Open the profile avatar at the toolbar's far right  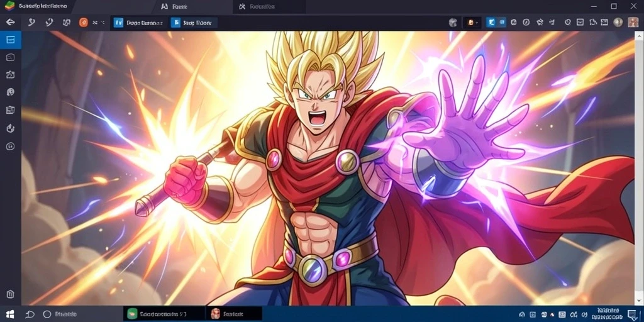(x=633, y=22)
